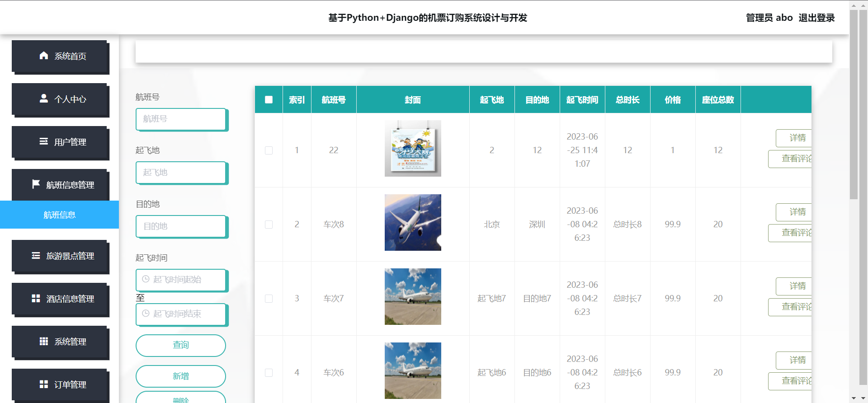Check the row checkbox for 车次7

[269, 299]
